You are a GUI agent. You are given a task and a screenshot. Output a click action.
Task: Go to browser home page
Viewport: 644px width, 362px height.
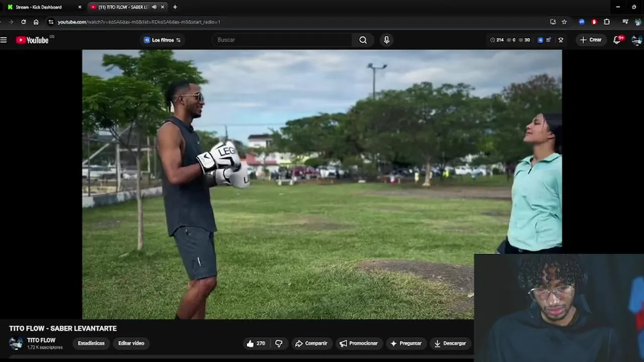pos(36,22)
